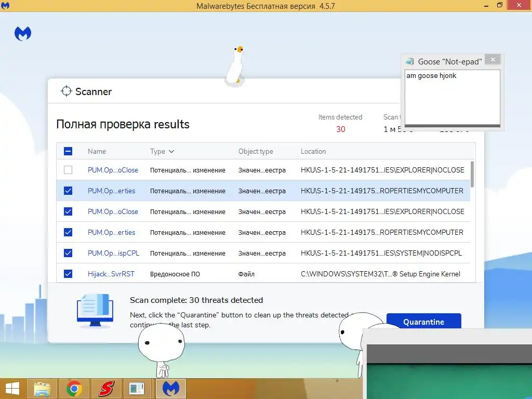The image size is (532, 399).
Task: Click the desktop goose character
Action: pyautogui.click(x=235, y=66)
